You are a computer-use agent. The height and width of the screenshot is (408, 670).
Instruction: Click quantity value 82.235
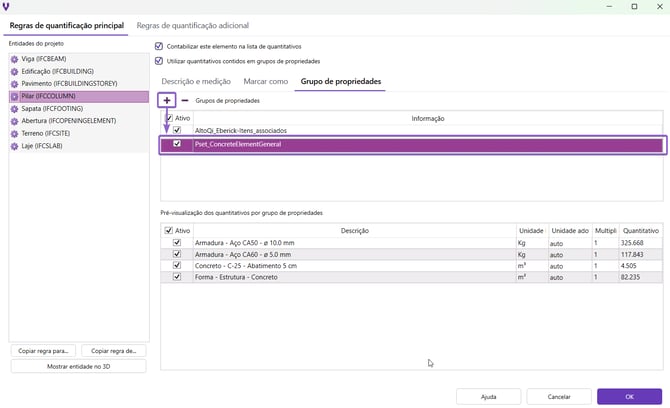(630, 277)
